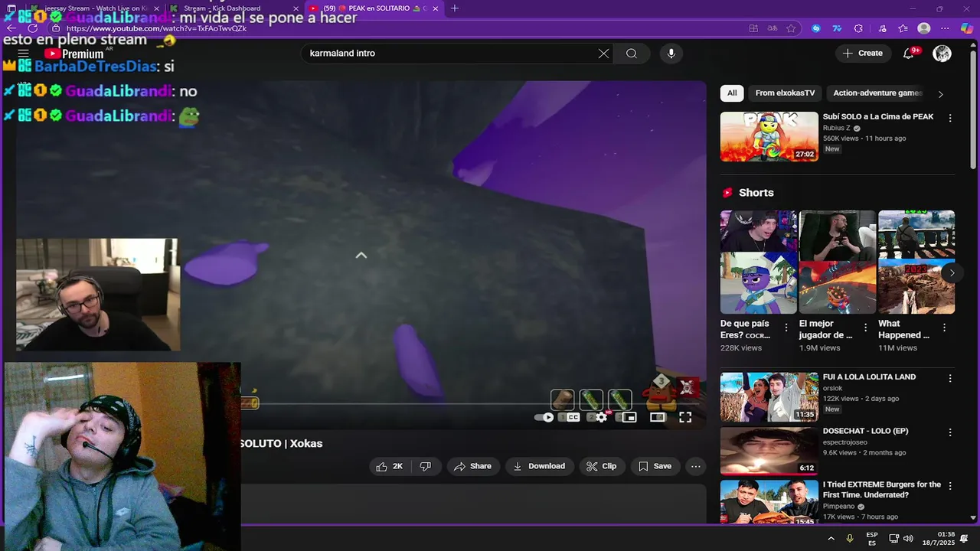Show more Shorts with the next arrow

pos(952,272)
